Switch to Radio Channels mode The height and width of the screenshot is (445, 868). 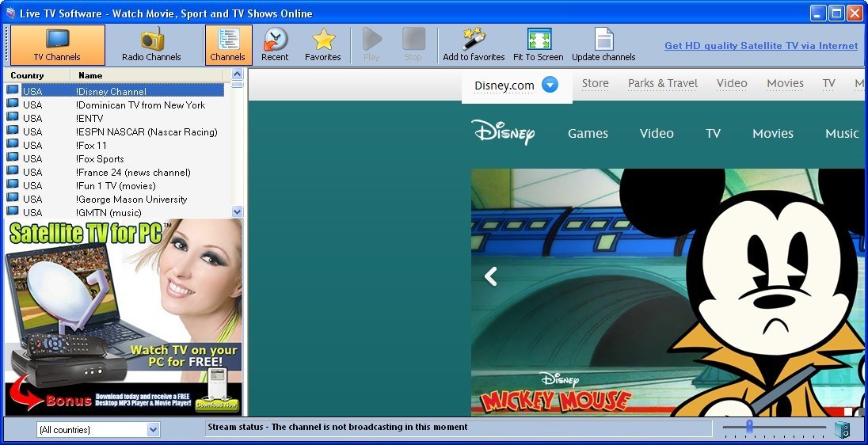(152, 45)
